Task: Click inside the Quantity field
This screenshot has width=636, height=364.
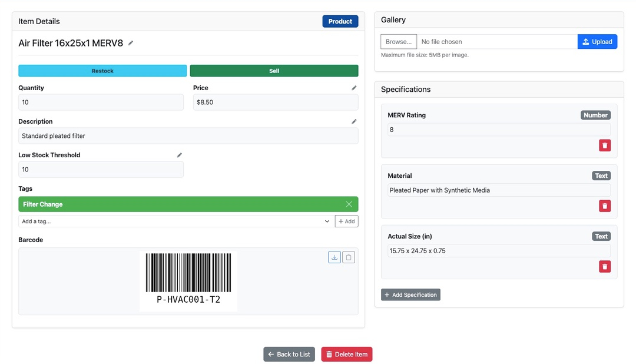Action: coord(100,102)
